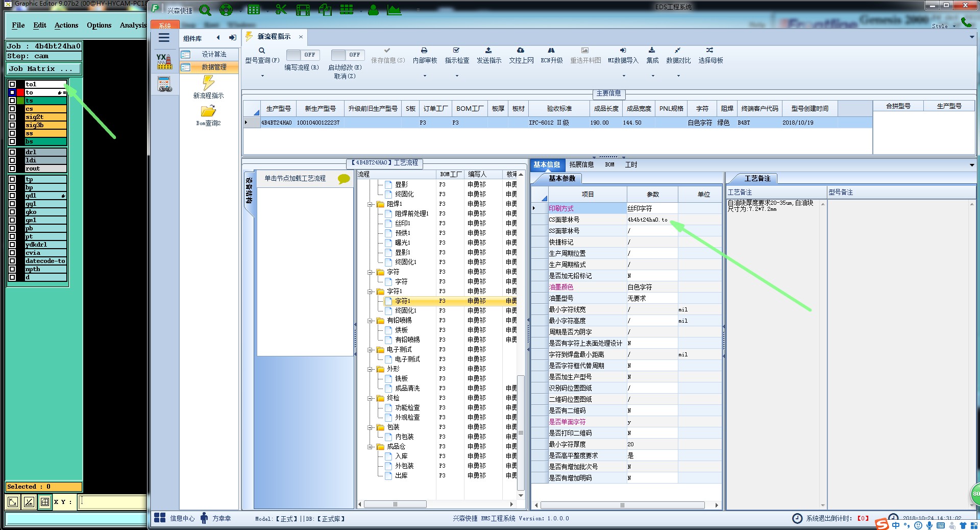The image size is (980, 530).
Task: Collapse the 字符1 tree node
Action: click(x=371, y=291)
